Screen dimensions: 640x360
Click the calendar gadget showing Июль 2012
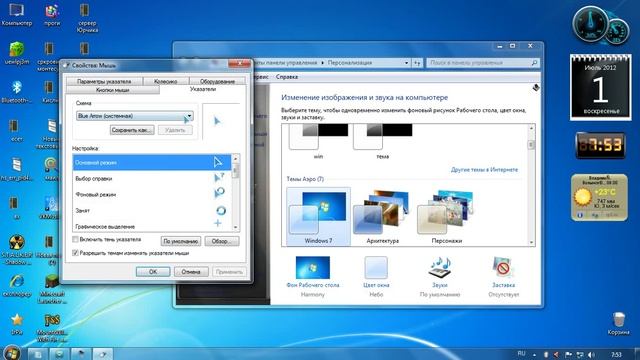click(600, 87)
